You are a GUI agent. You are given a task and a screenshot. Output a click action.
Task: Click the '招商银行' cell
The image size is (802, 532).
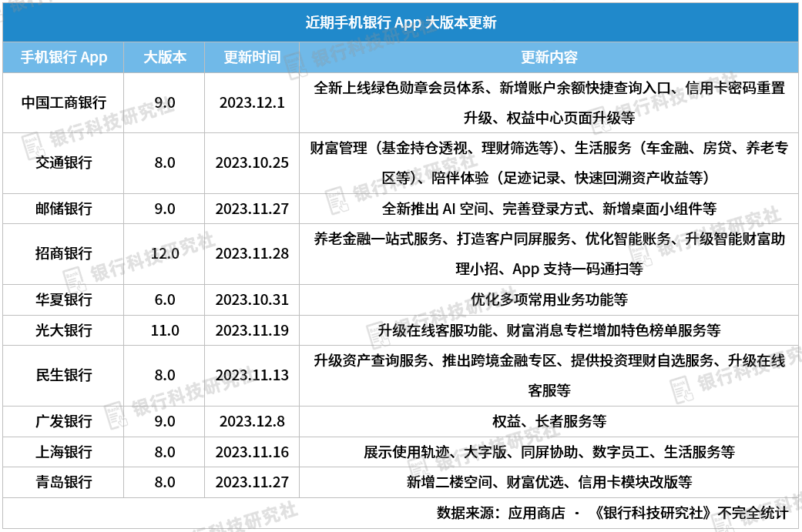[64, 253]
